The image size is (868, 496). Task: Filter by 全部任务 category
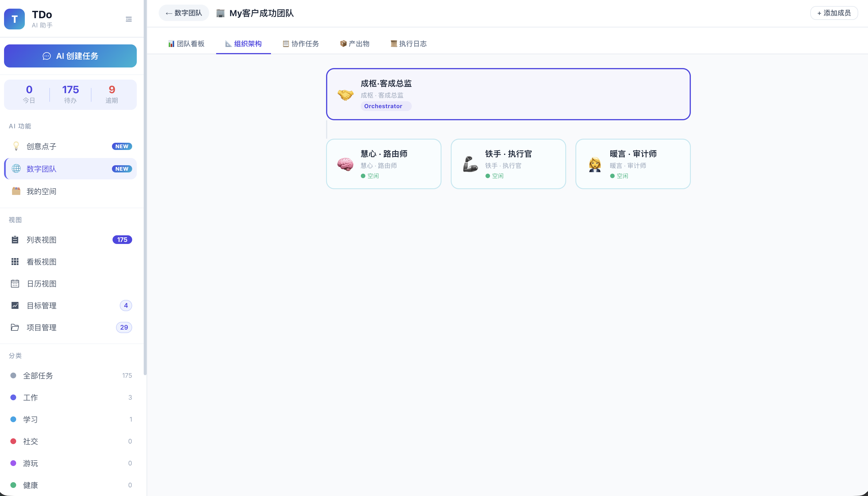tap(70, 375)
